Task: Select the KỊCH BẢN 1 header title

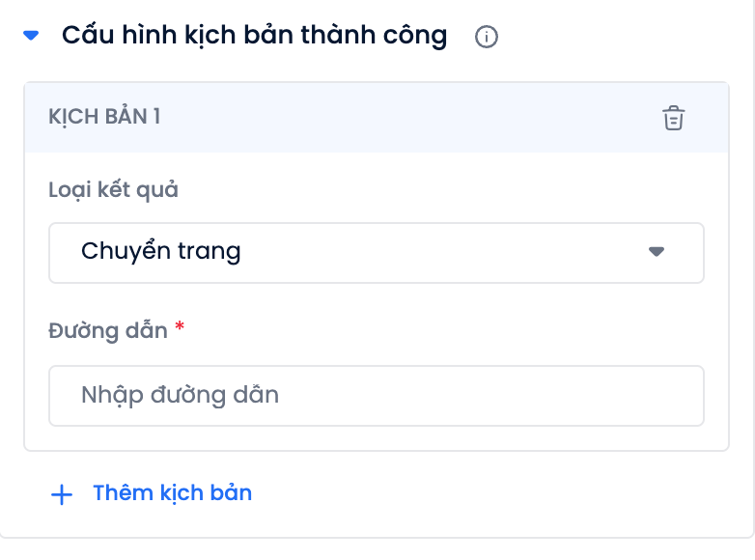Action: pos(104,117)
